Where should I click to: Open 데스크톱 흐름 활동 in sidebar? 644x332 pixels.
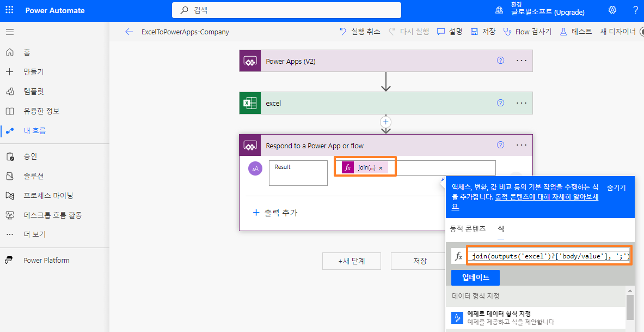53,215
